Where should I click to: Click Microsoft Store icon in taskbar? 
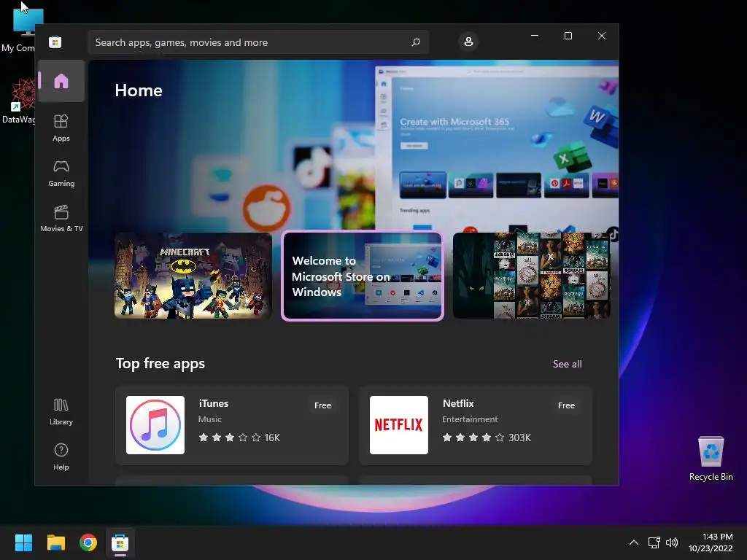(120, 542)
